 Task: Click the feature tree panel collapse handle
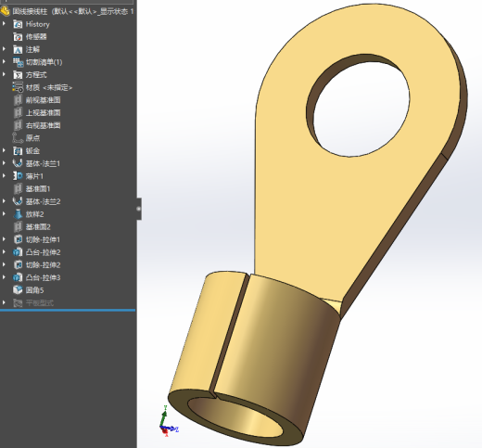click(139, 209)
